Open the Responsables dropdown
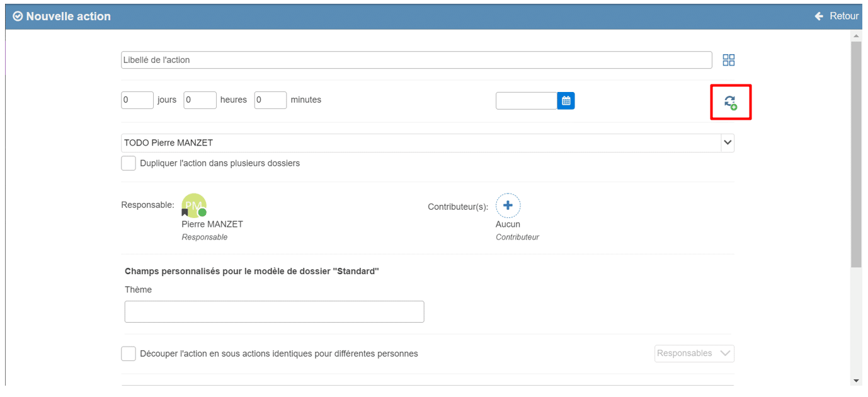The width and height of the screenshot is (868, 397). [694, 354]
